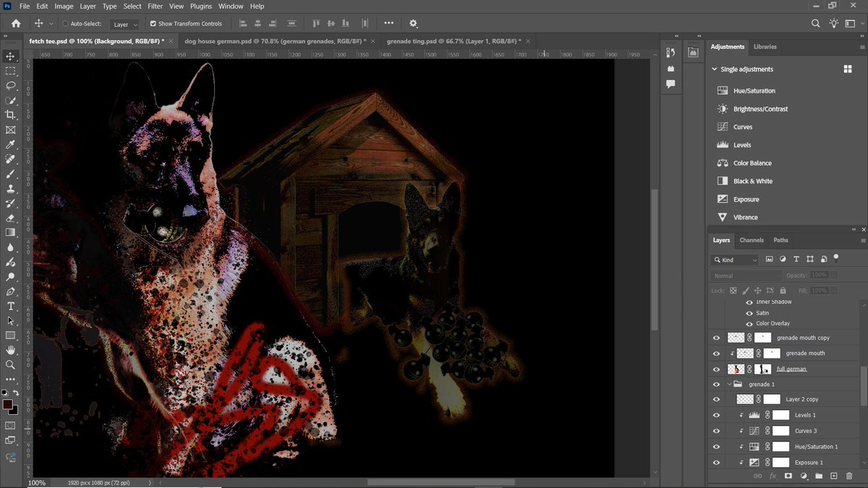
Task: Open options bar settings gear
Action: tap(414, 23)
